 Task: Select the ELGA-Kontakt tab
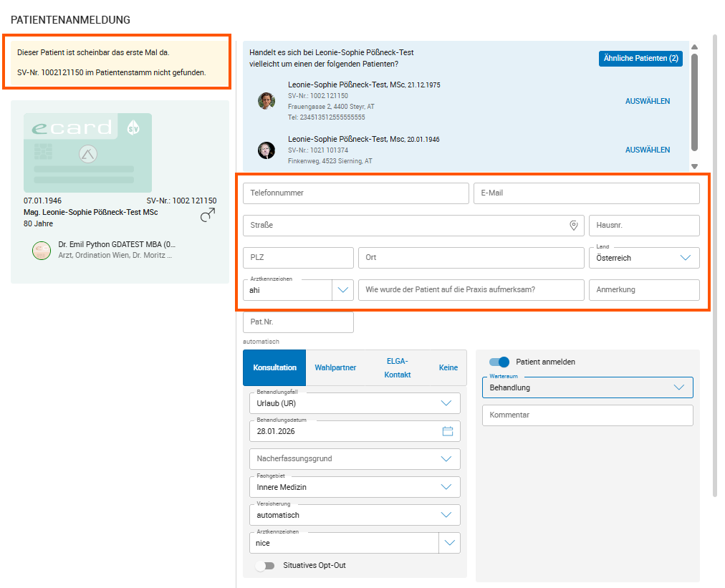point(398,368)
